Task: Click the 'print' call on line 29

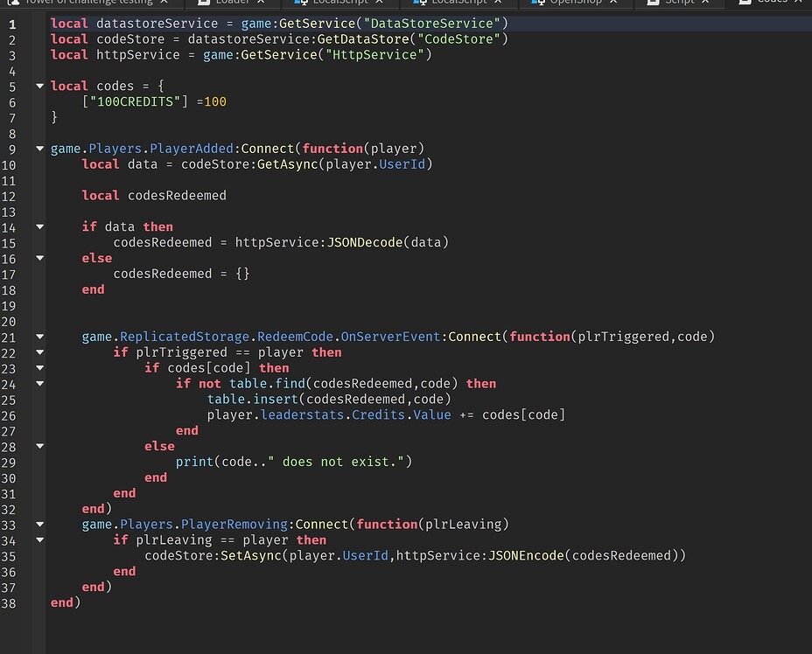Action: coord(194,462)
